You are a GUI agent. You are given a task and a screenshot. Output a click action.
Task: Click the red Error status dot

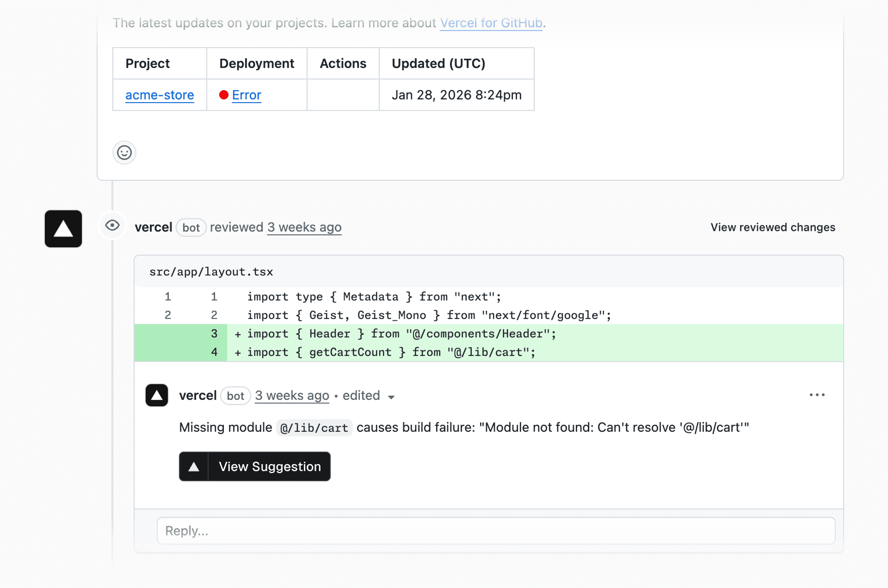tap(225, 95)
